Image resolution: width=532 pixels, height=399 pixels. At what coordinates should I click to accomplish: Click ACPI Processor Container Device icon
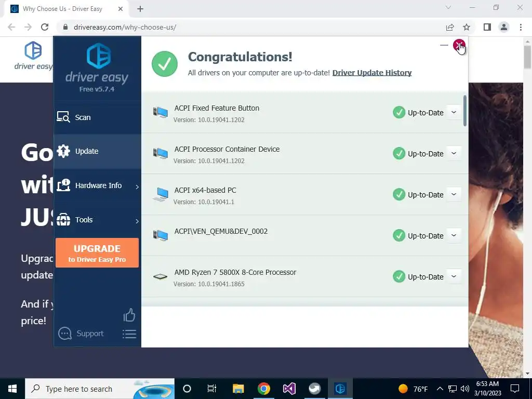click(161, 153)
